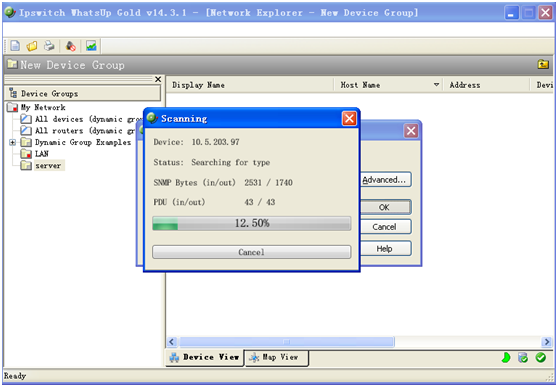Click the WhatsUp Gold title bar icon

coord(10,12)
